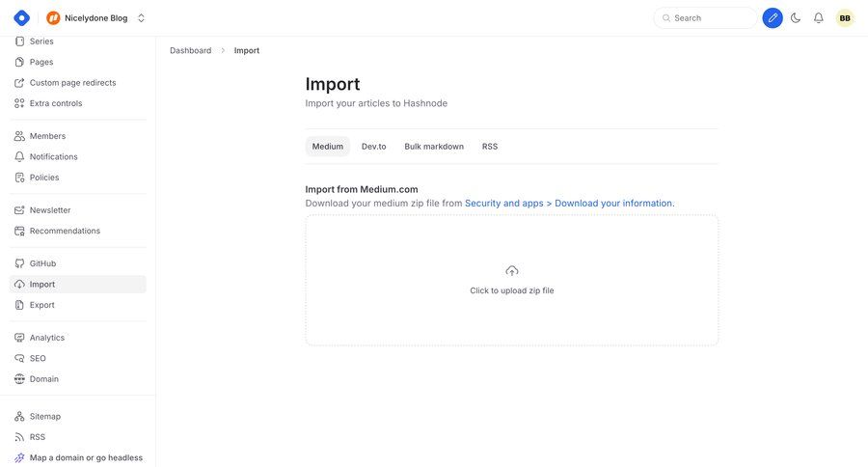Image resolution: width=868 pixels, height=467 pixels.
Task: Click the rocket icon beside Map a domain
Action: point(19,457)
